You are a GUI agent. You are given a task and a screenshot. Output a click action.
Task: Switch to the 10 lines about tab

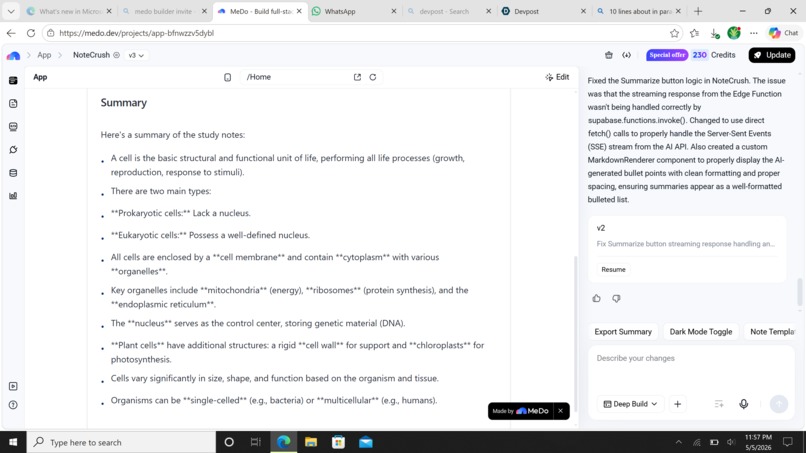point(637,11)
